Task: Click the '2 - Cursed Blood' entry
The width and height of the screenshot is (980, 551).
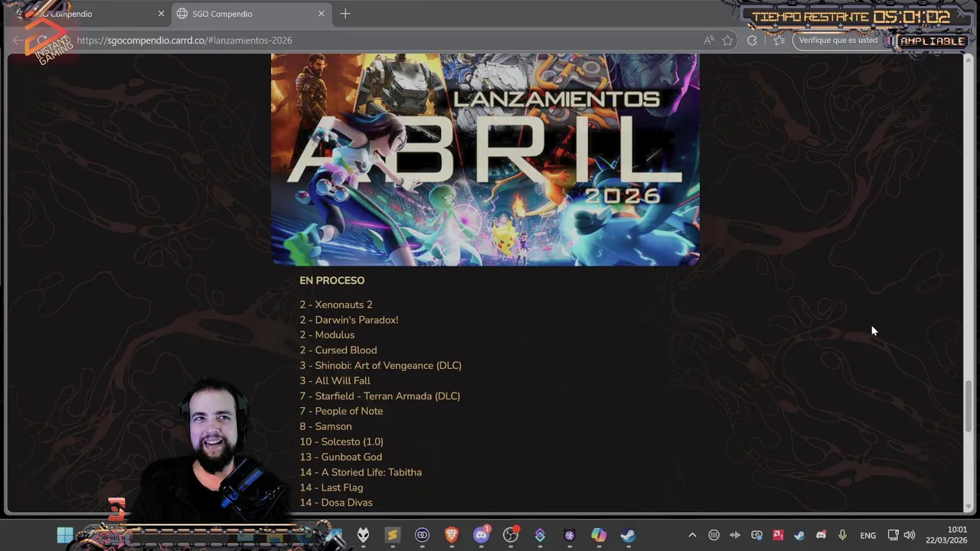Action: pyautogui.click(x=338, y=350)
